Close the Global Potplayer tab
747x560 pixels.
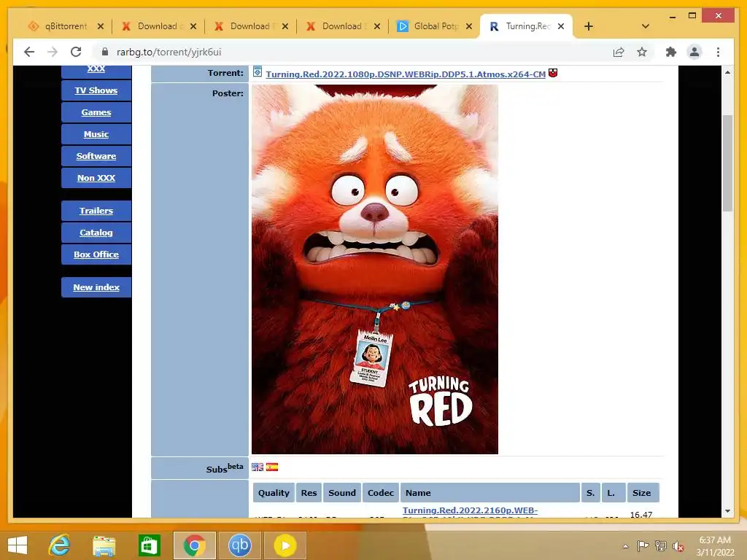coord(469,26)
